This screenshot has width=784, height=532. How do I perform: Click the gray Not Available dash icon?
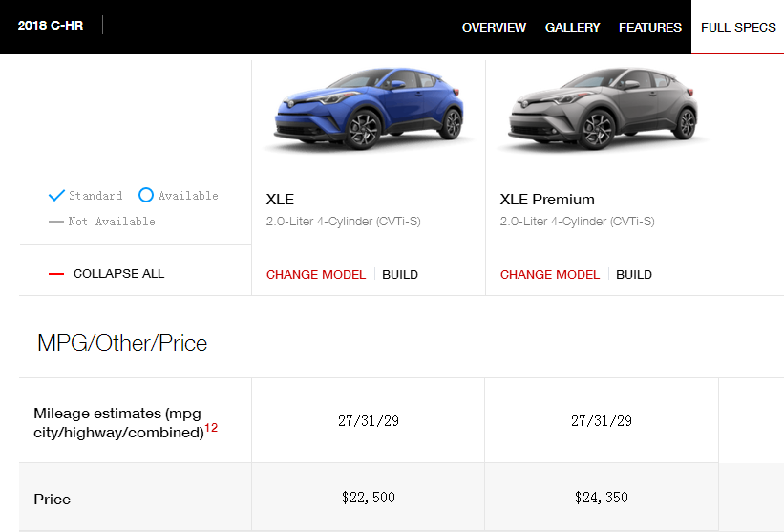pyautogui.click(x=56, y=222)
